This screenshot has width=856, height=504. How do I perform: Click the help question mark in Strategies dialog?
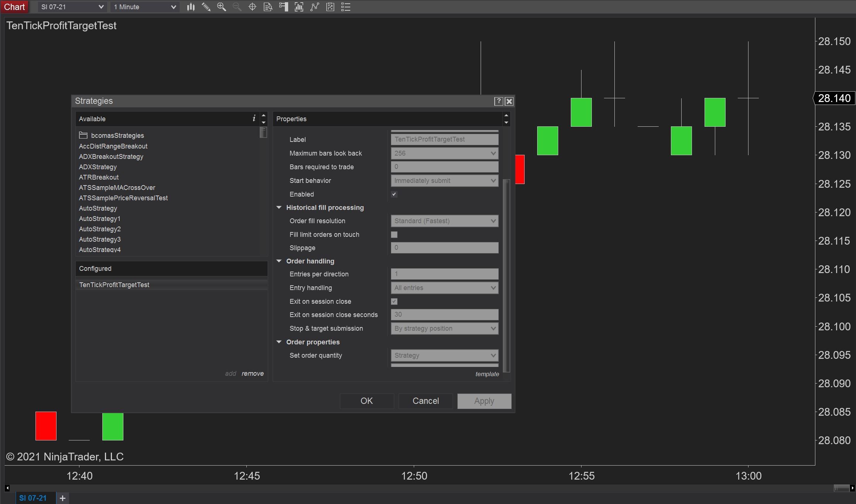[498, 101]
